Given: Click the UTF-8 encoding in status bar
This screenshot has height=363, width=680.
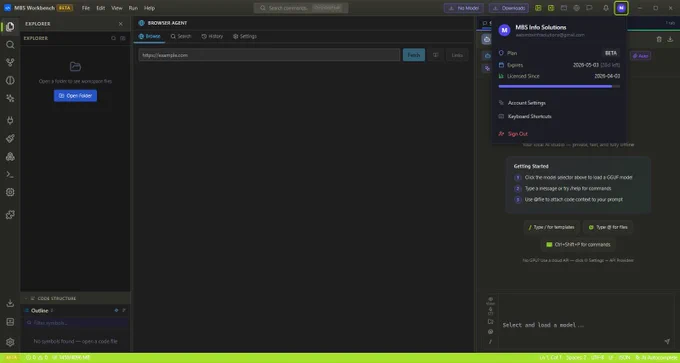Looking at the screenshot, I should click(598, 358).
